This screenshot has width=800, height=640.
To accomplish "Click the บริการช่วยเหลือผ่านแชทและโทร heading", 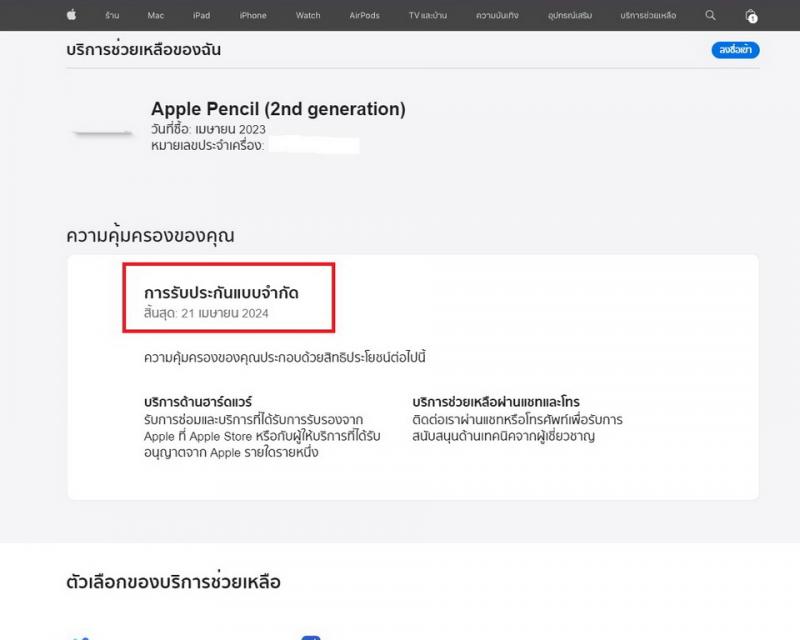I will (x=496, y=402).
